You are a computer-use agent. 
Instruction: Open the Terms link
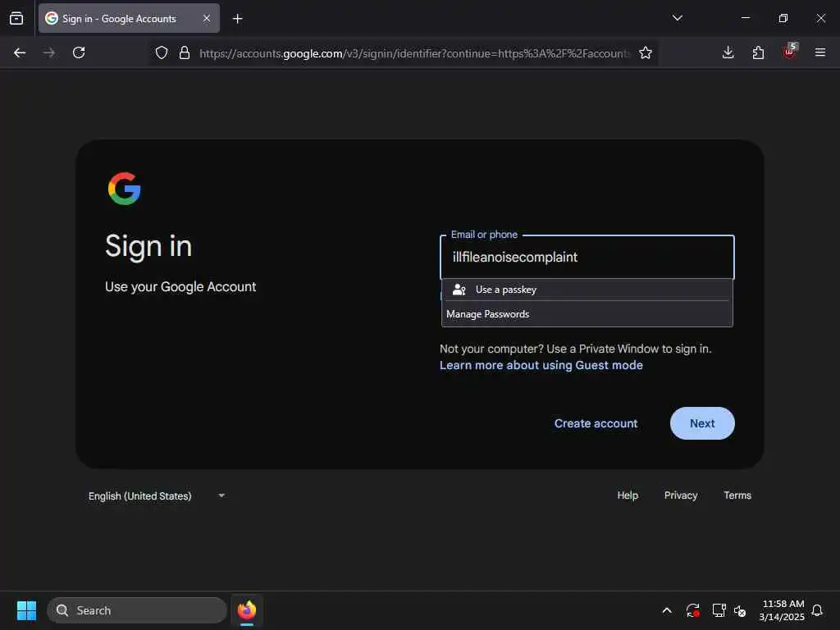coord(737,495)
